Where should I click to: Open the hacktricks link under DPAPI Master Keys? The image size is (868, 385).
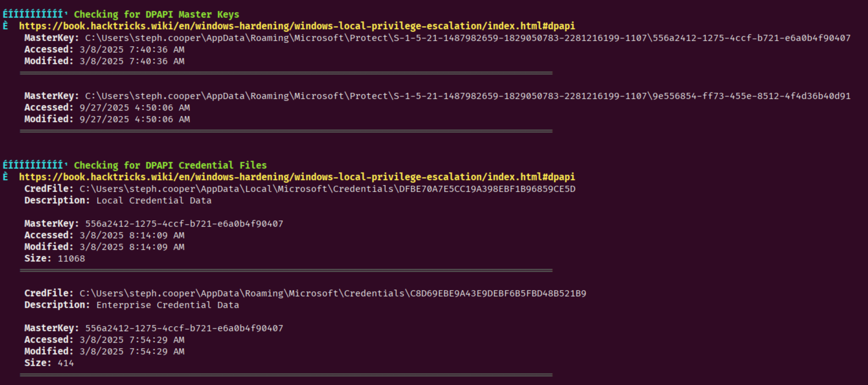pos(297,26)
